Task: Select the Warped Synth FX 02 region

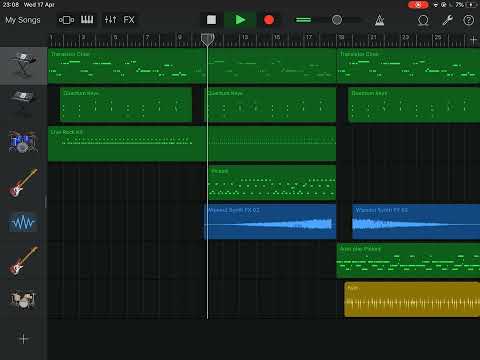Action: pos(270,222)
